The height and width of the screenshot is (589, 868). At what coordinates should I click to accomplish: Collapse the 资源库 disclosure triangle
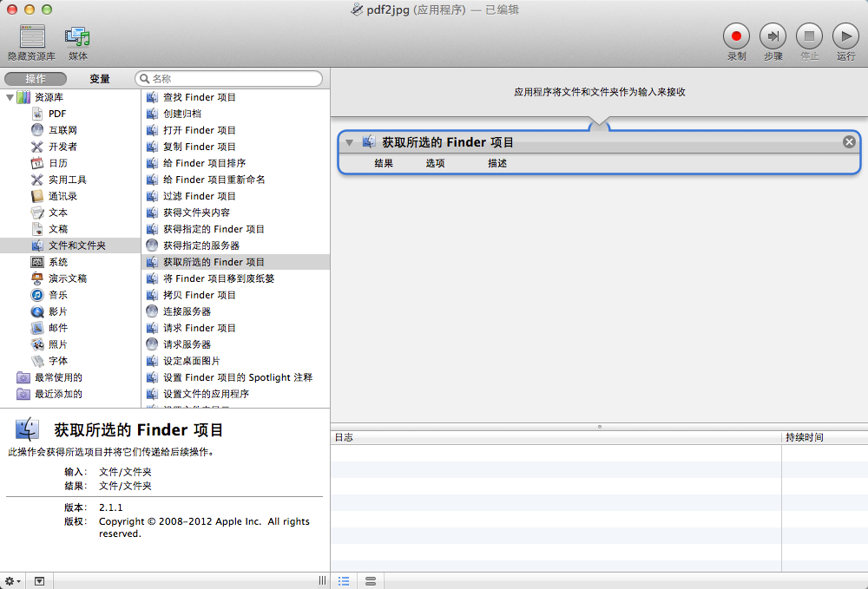click(10, 97)
